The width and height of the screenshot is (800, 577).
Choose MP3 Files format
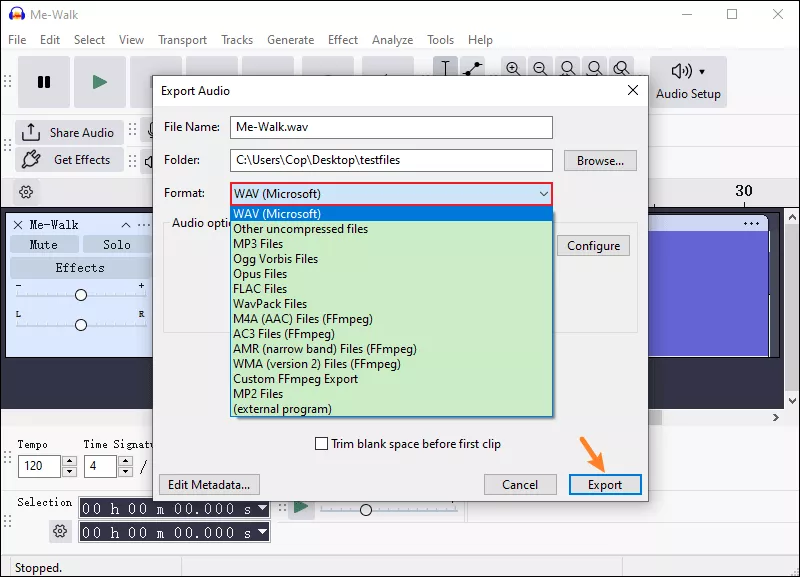391,244
